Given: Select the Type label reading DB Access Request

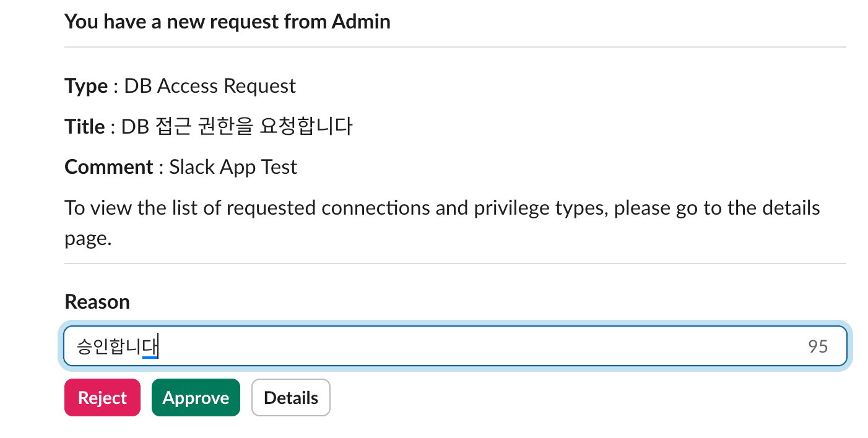Looking at the screenshot, I should click(x=210, y=86).
